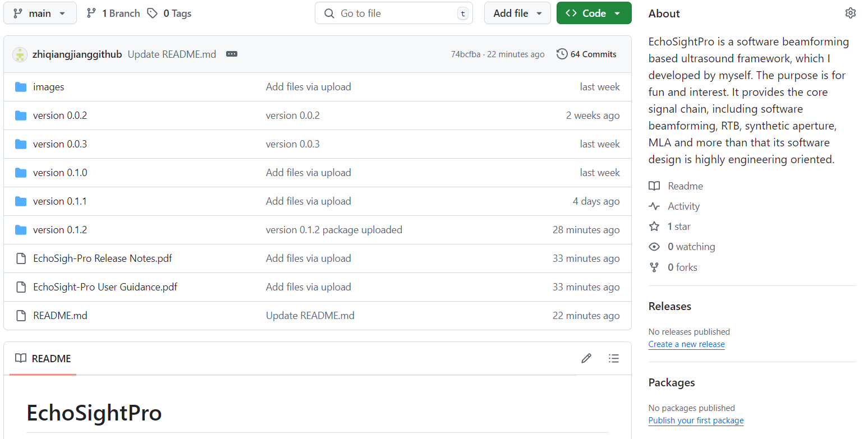This screenshot has width=868, height=439.
Task: Open the Activity link
Action: point(683,206)
